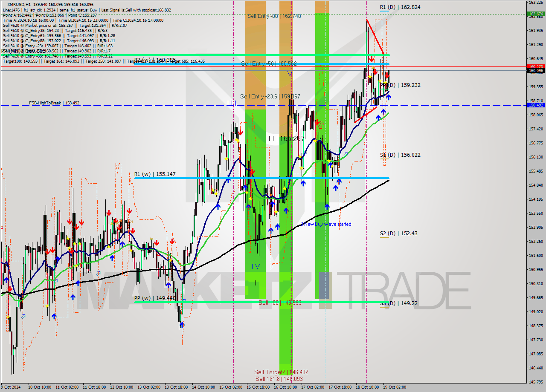Image resolution: width=546 pixels, height=392 pixels.
Task: Select the S2 (D) | 152.43 label
Action: 399,233
